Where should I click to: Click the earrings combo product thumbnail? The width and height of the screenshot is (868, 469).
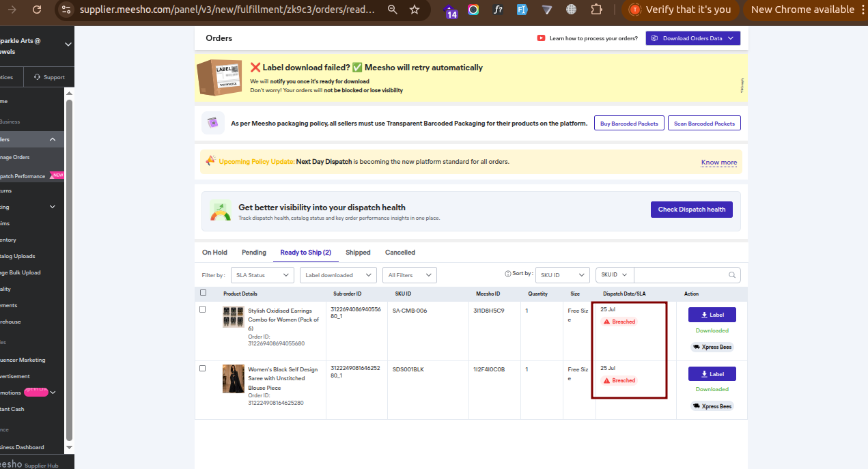(x=234, y=317)
